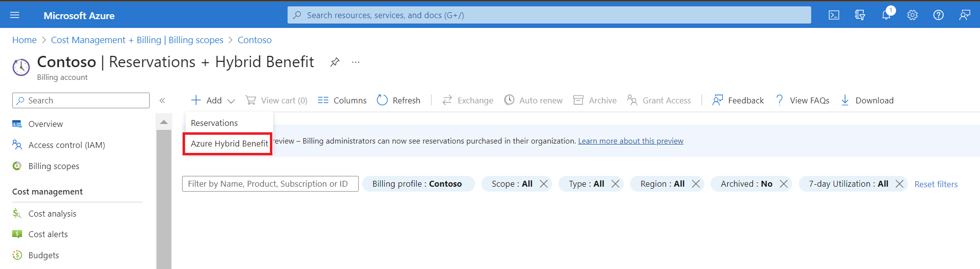The image size is (980, 269).
Task: Focus the global search resources box
Action: (549, 15)
